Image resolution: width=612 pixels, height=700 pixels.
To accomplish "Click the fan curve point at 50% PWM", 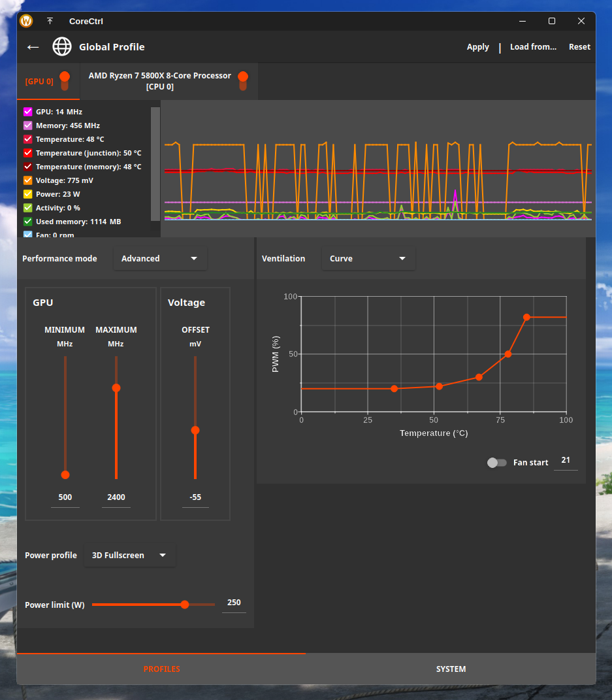I will point(508,354).
